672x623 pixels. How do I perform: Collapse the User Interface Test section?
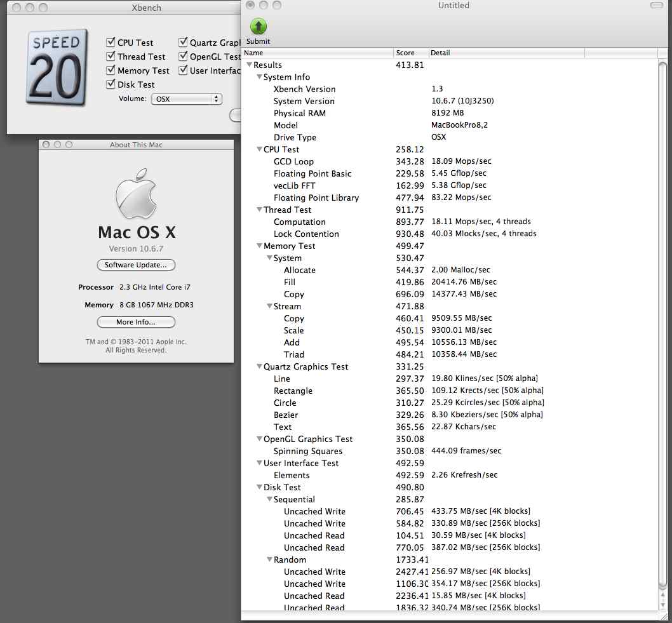point(259,463)
